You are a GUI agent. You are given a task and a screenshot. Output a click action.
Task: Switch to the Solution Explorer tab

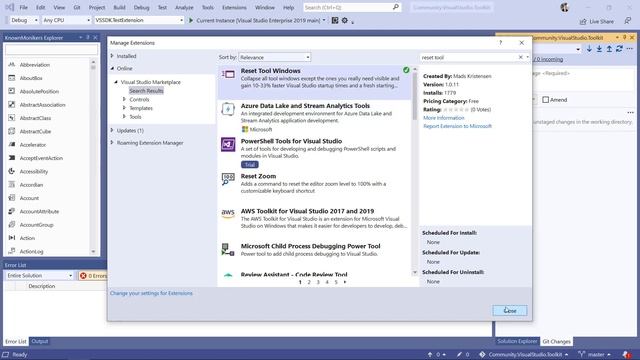[517, 341]
